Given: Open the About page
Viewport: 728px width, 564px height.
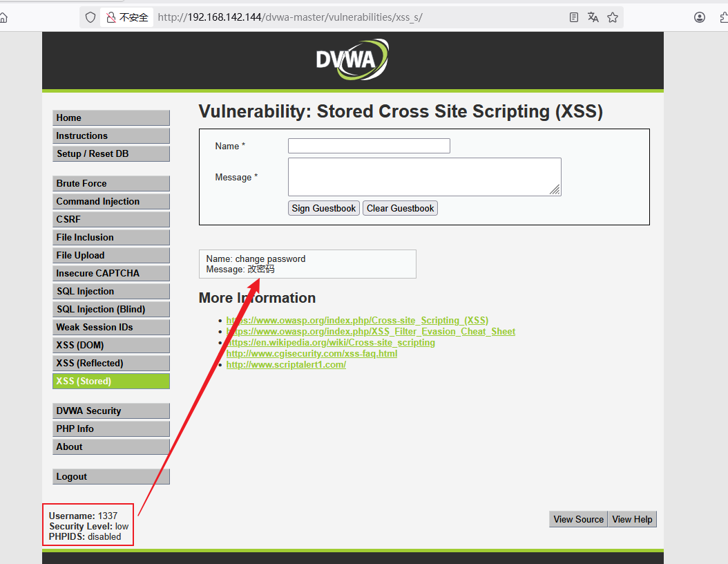Looking at the screenshot, I should point(111,447).
